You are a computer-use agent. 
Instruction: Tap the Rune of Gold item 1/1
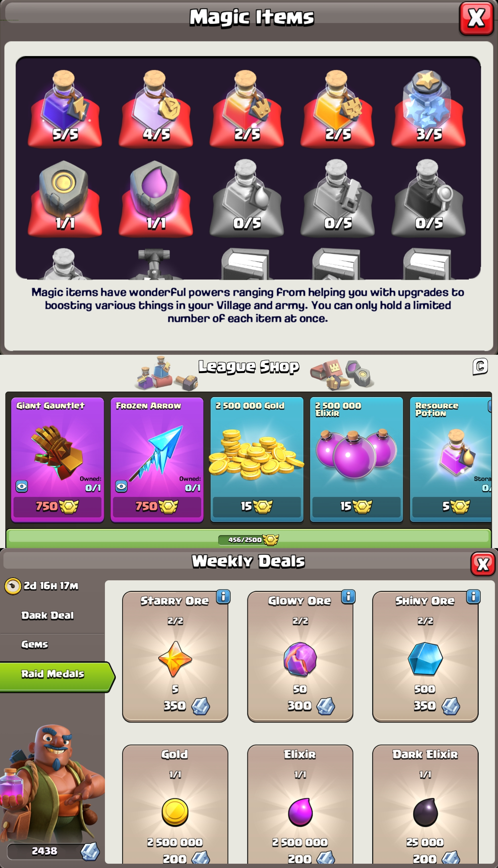(x=65, y=198)
